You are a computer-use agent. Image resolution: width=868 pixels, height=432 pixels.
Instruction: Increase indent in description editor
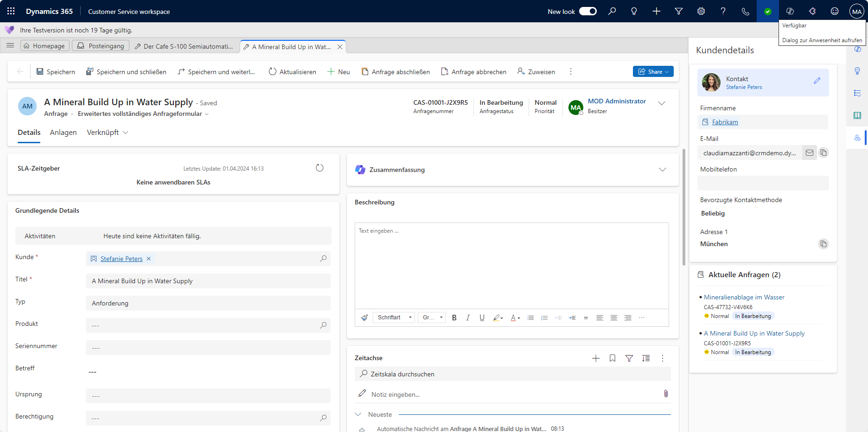(x=572, y=318)
